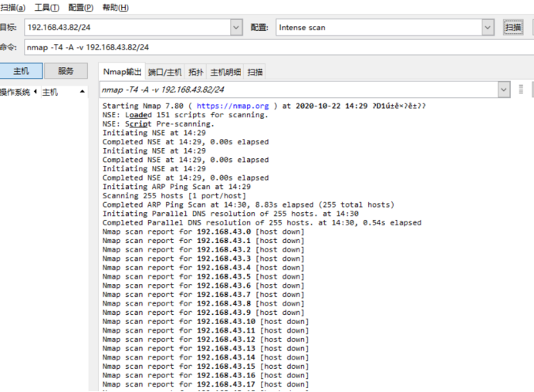Click 'NSE: Loaded 151 scripts for scanning.' line

(185, 115)
